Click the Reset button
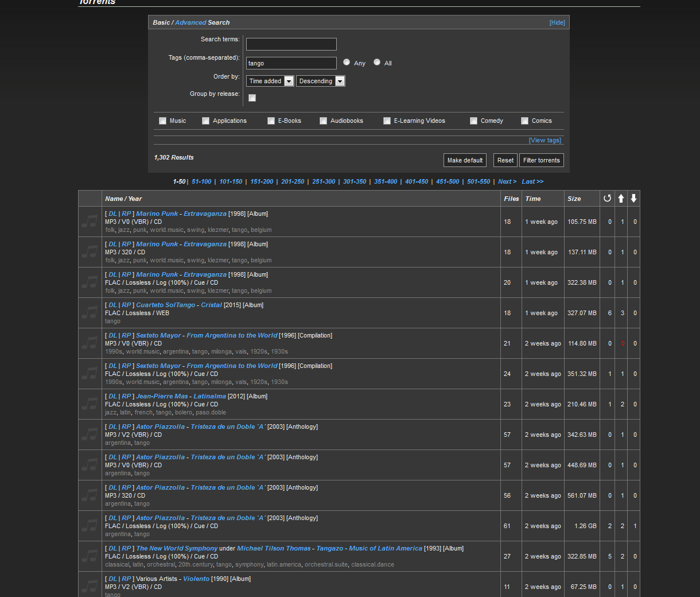The width and height of the screenshot is (700, 597). (505, 160)
